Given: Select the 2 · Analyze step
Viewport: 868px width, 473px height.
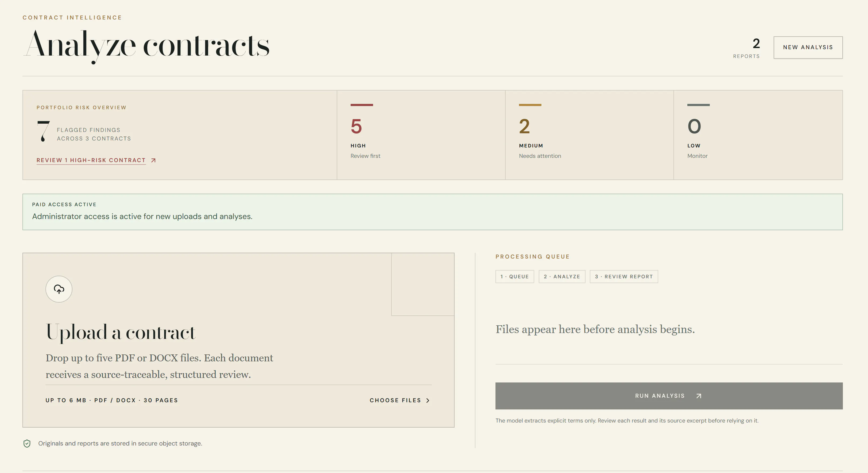Looking at the screenshot, I should point(562,276).
